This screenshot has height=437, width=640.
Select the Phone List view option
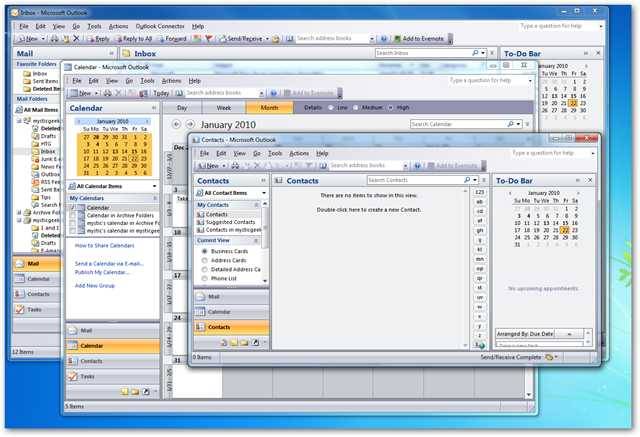pos(204,279)
